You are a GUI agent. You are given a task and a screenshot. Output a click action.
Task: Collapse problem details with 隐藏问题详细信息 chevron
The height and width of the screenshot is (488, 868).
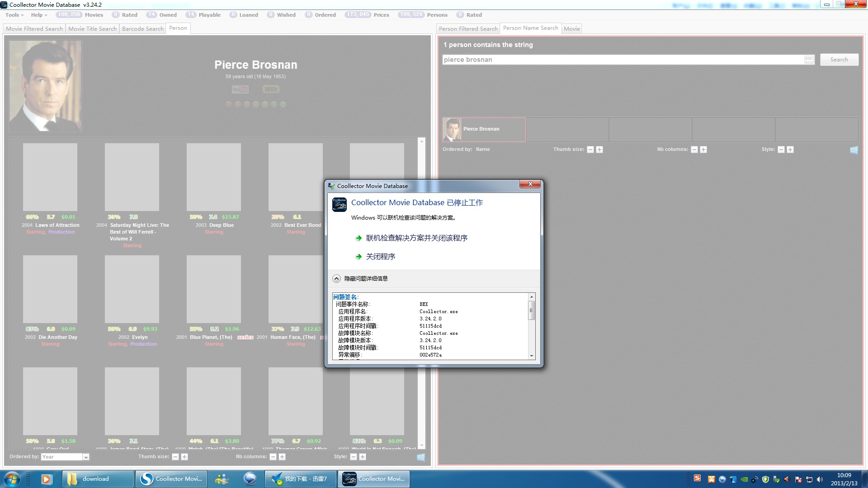click(x=336, y=279)
